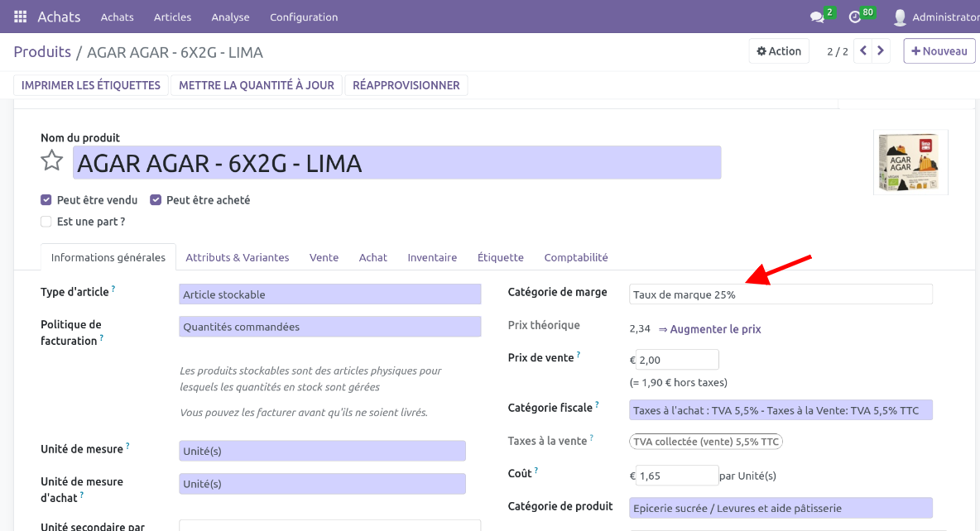The image size is (980, 531).
Task: Go to previous record arrow
Action: tap(863, 51)
